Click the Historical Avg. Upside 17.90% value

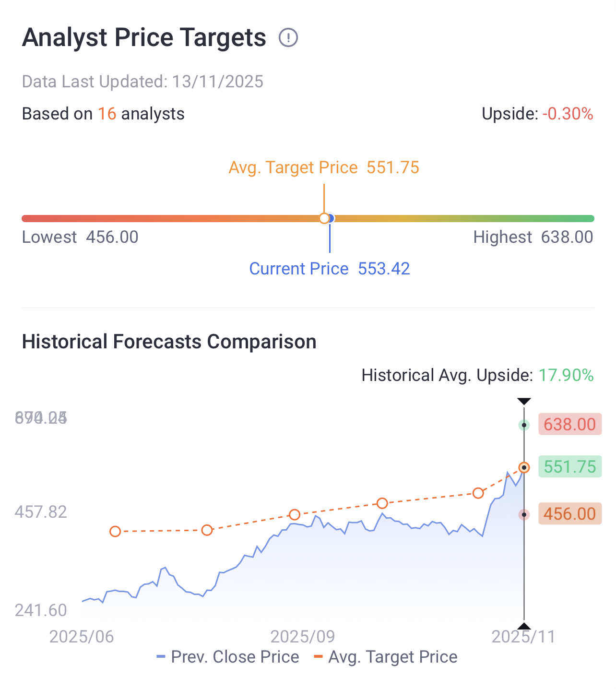click(566, 375)
